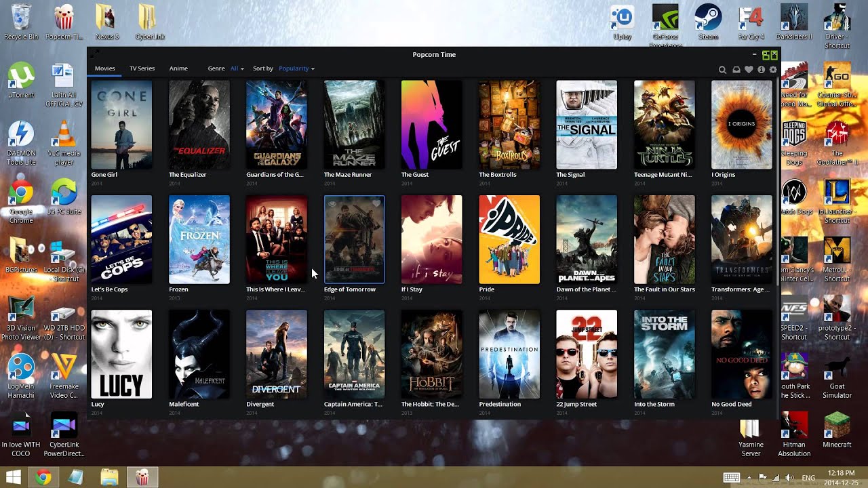Image resolution: width=868 pixels, height=488 pixels.
Task: Open the Transformers movie poster
Action: (x=741, y=240)
